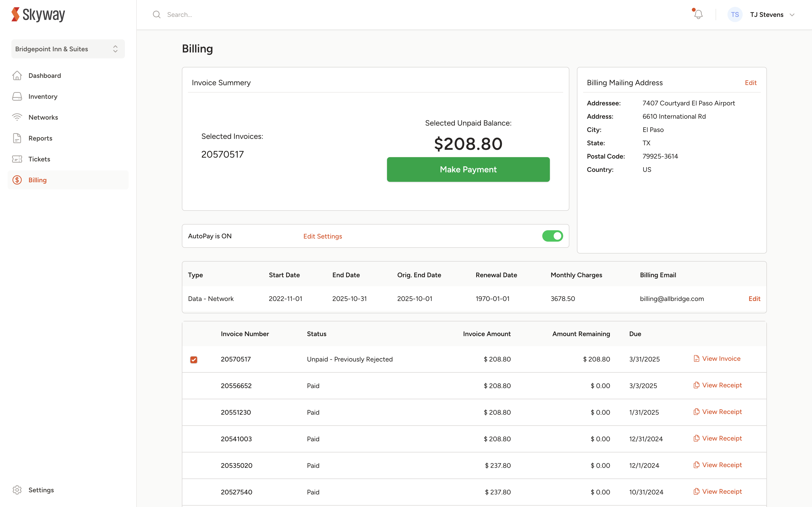
Task: Click the Networks wifi icon
Action: 17,117
